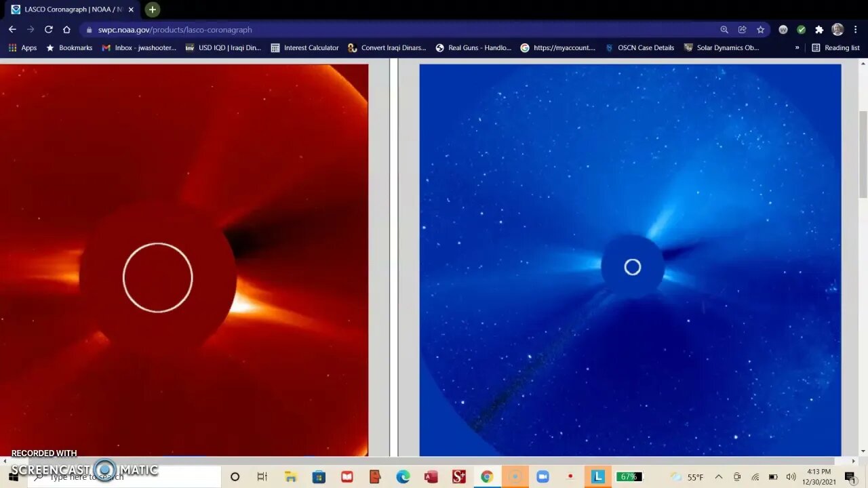Close the LASCO Coronagraph tab

131,9
